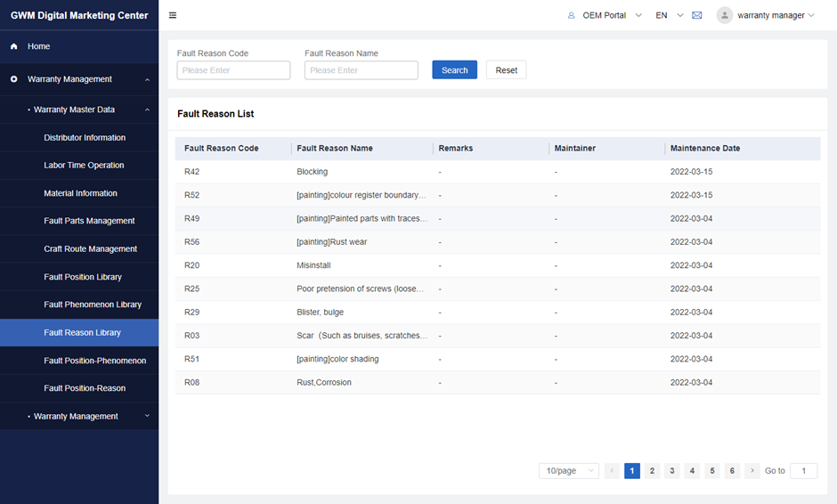Viewport: 837px width, 504px height.
Task: Open the mail envelope icon in header
Action: click(x=696, y=15)
